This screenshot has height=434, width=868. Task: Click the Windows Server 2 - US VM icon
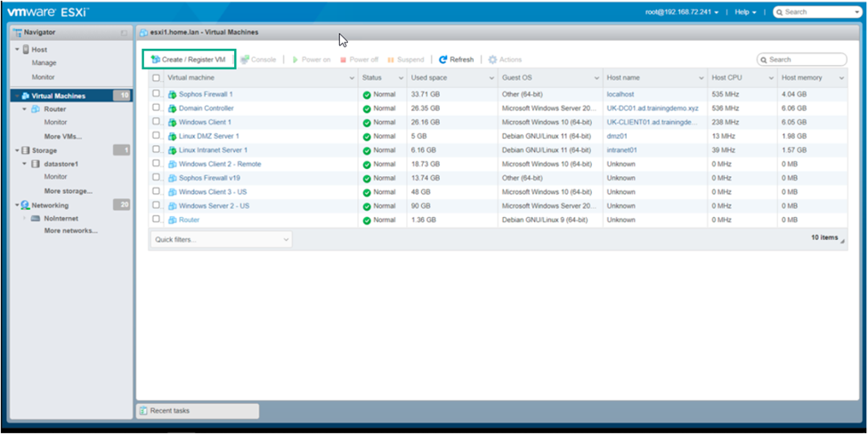coord(172,205)
